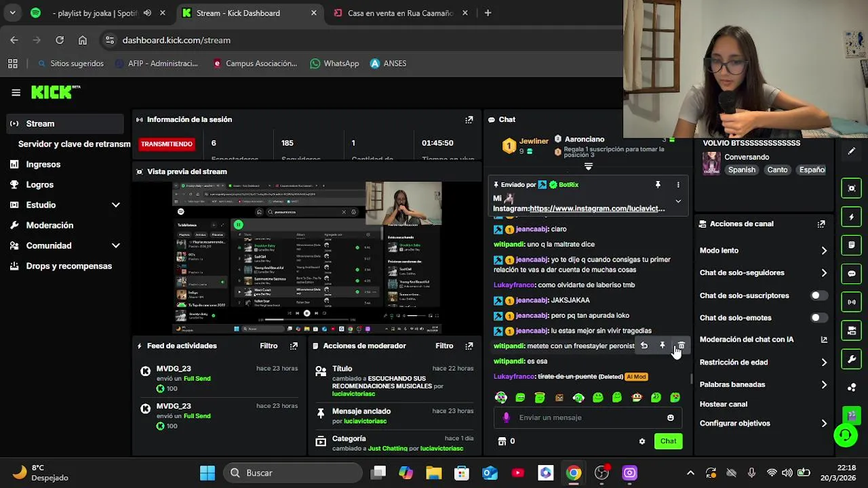Select Stream in sidebar
Image resolution: width=868 pixels, height=488 pixels.
point(65,123)
